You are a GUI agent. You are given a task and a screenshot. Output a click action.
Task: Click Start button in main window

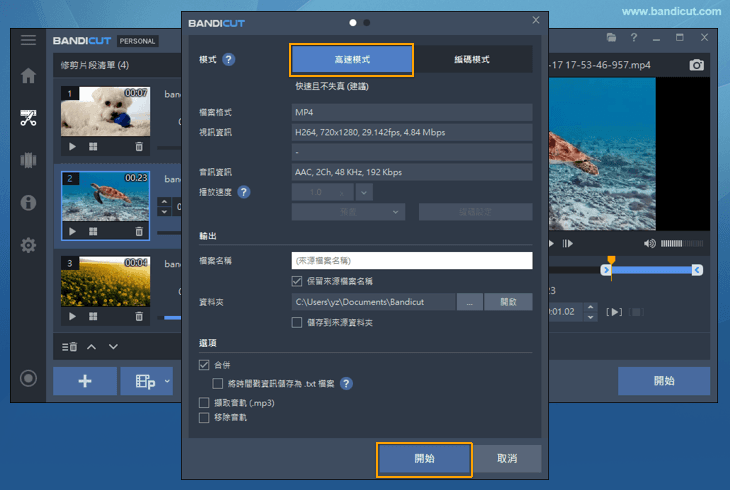tap(664, 381)
